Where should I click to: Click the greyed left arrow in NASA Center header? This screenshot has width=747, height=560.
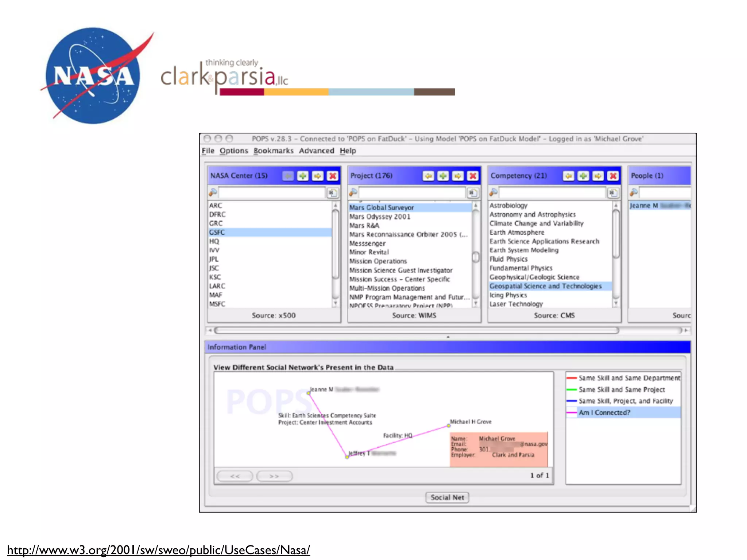(287, 176)
